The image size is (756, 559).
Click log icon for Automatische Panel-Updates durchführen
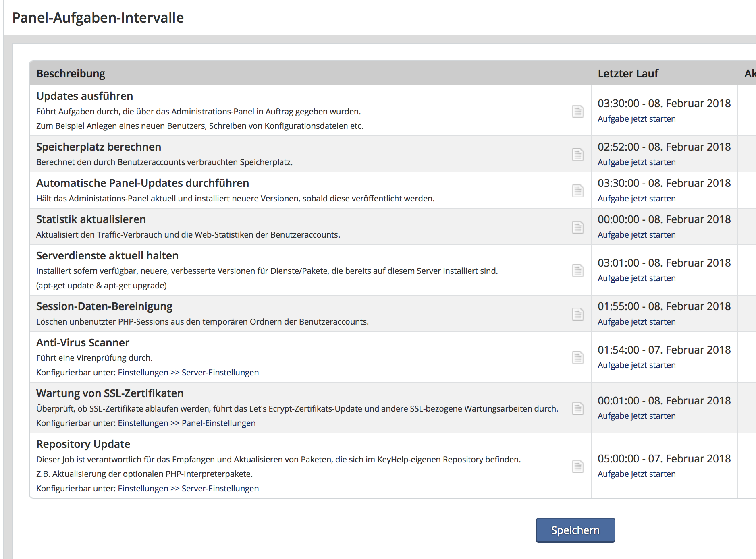pos(577,191)
